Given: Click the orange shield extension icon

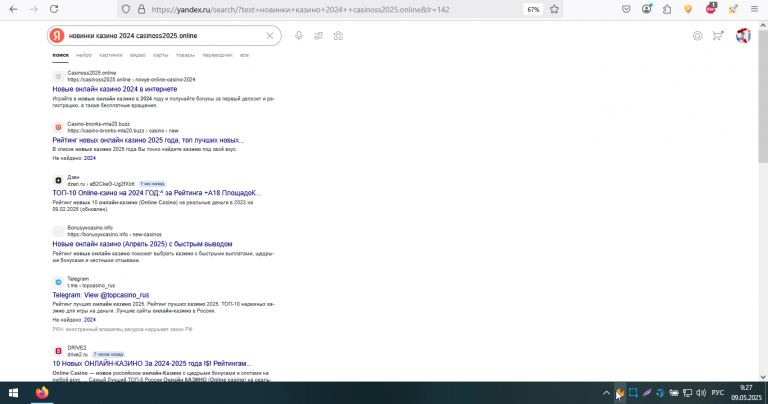Looking at the screenshot, I should [688, 9].
